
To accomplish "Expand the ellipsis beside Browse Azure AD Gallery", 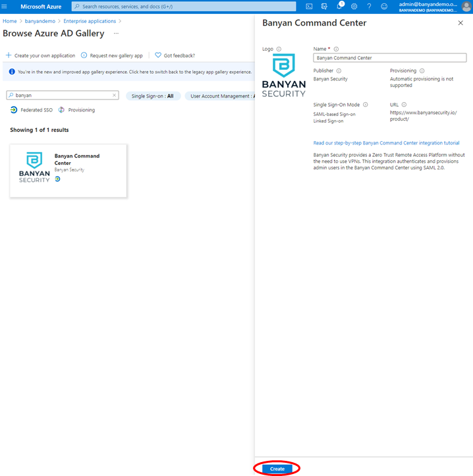I will pos(117,34).
